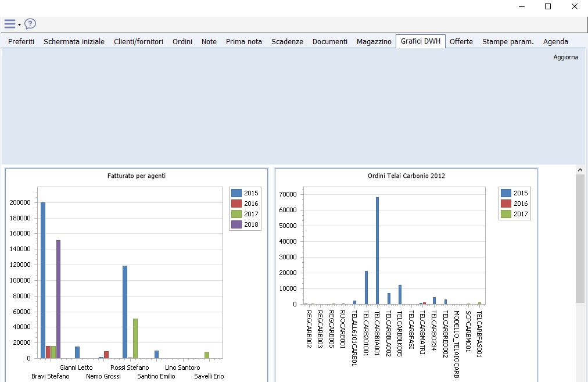Click the 2018 purple legend swatch
The width and height of the screenshot is (588, 382).
[x=236, y=224]
